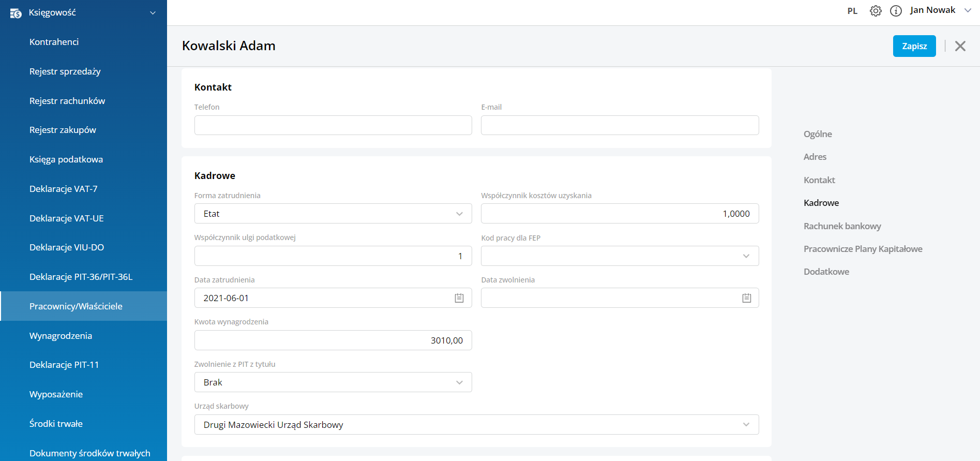Viewport: 980px width, 461px height.
Task: Open calendar picker for Data zatrudnienia
Action: tap(459, 298)
